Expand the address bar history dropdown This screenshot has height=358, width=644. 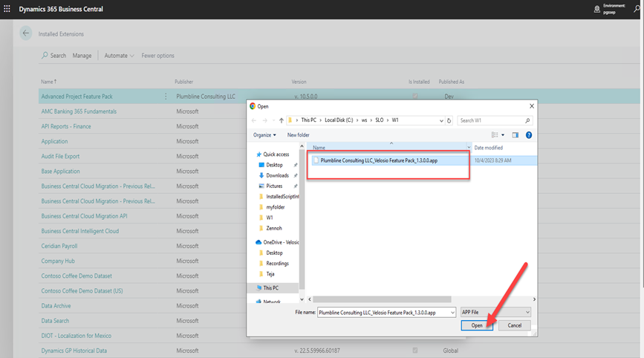coord(441,121)
